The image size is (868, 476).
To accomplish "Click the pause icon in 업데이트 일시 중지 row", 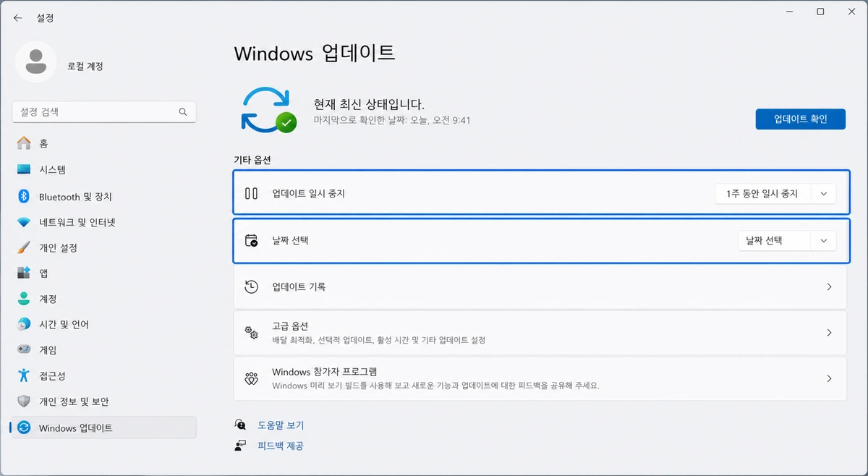I will point(251,193).
